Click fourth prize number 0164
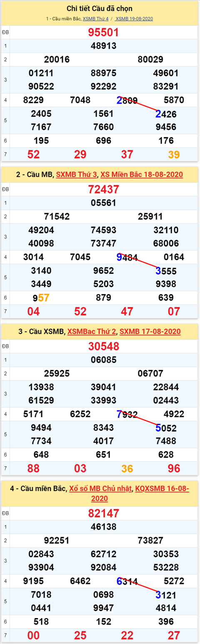 point(174,257)
